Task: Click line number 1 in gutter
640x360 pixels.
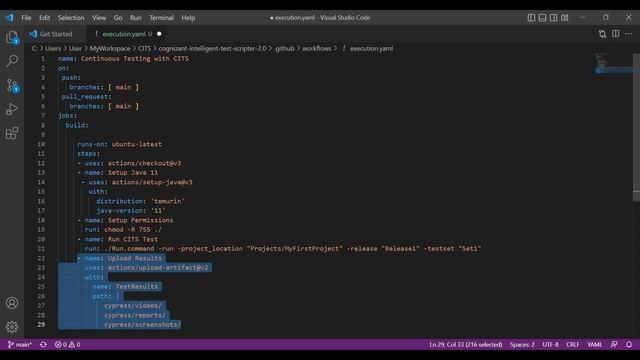Action: pos(43,59)
